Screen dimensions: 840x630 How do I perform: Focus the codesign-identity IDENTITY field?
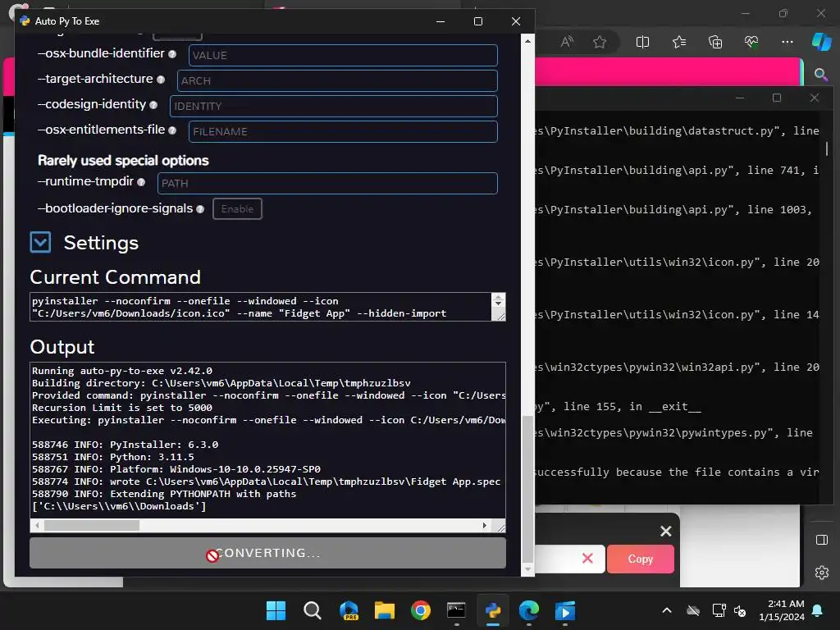click(333, 106)
